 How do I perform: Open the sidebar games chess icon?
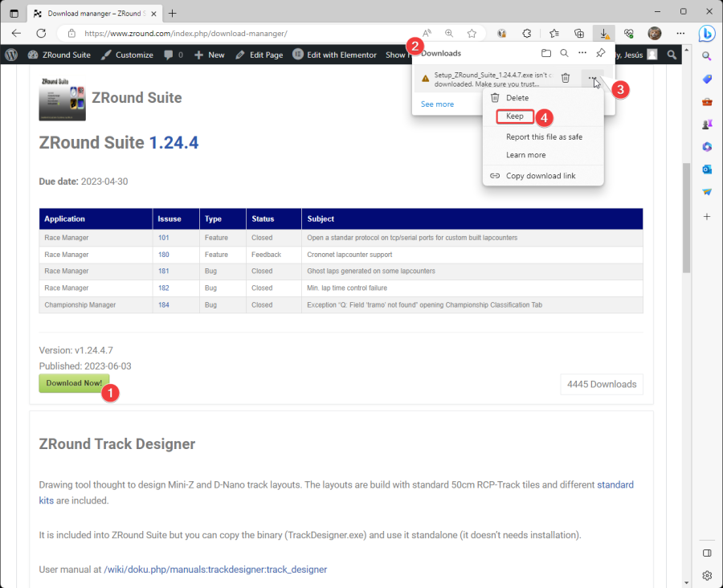707,124
